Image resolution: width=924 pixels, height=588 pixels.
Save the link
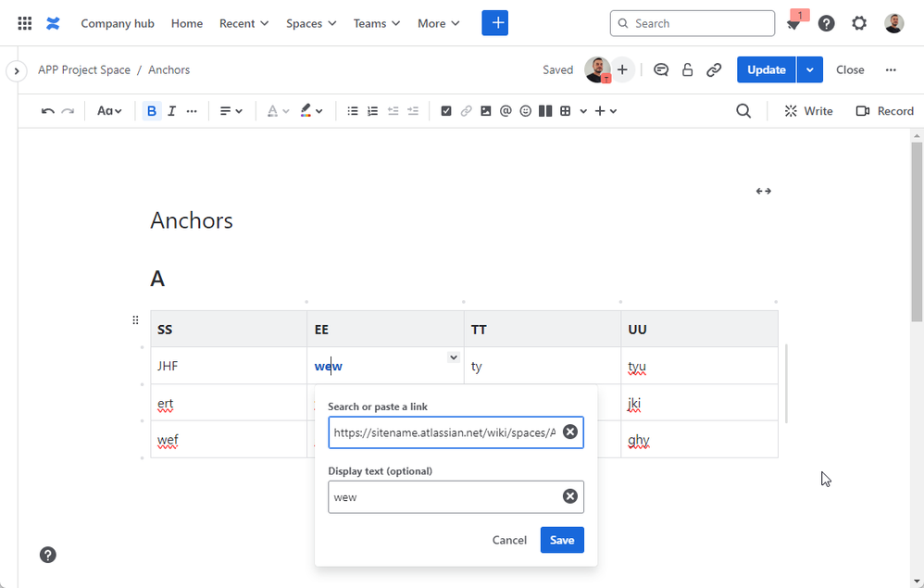tap(562, 540)
